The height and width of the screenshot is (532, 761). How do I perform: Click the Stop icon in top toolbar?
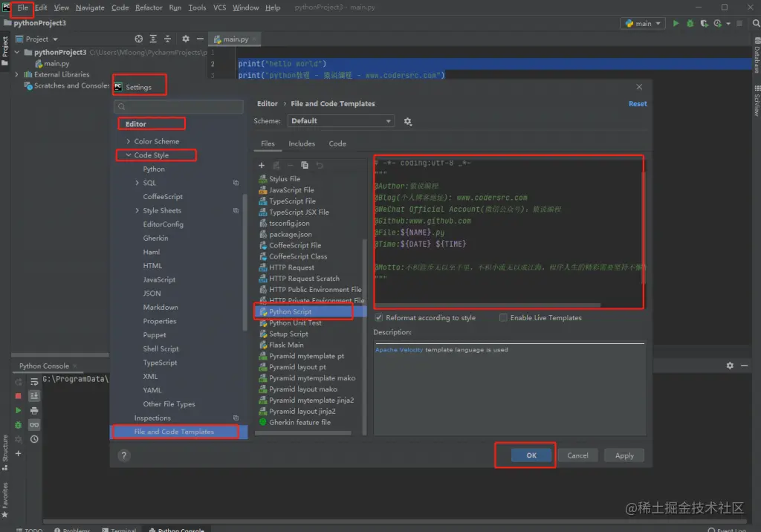coord(739,23)
